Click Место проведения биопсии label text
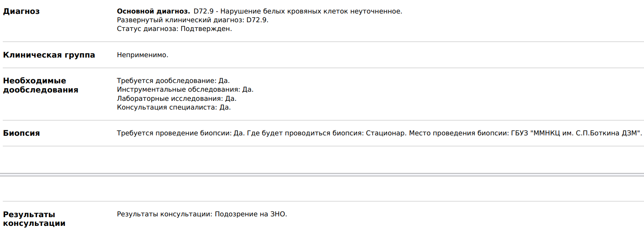The image size is (644, 235). [x=459, y=133]
